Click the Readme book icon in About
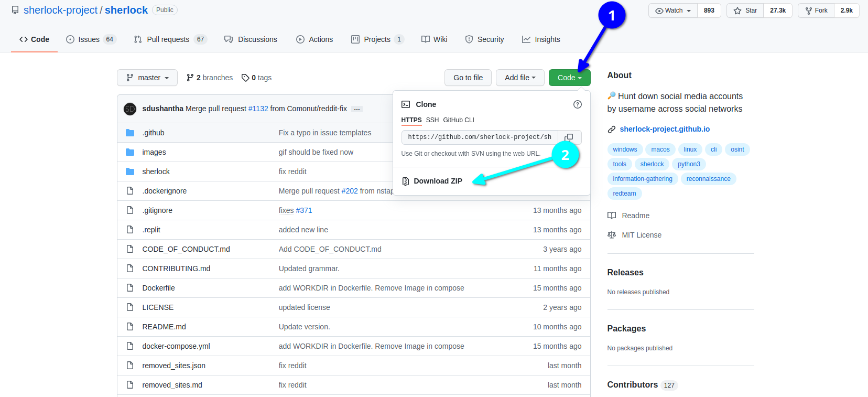Screen dimensions: 868x397 coord(612,216)
